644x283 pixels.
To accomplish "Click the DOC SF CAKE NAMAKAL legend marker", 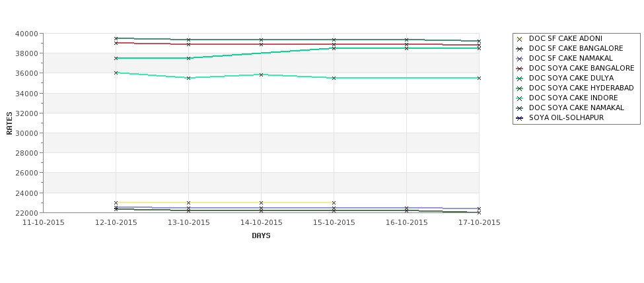I will point(519,59).
